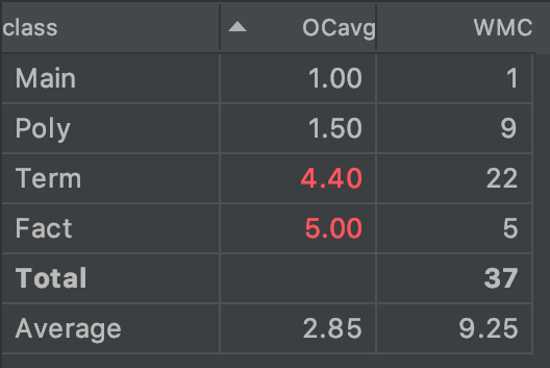
Task: Click the sort arrow in OCavg header
Action: [x=237, y=27]
